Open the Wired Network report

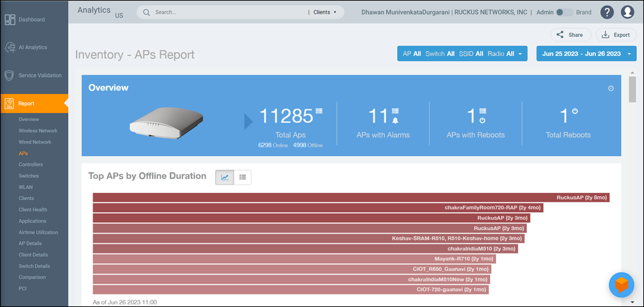[35, 142]
